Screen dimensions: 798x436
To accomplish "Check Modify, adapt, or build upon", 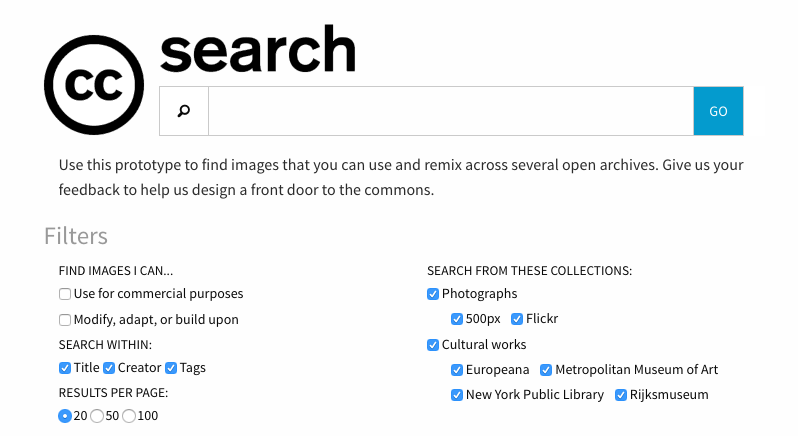I will [65, 320].
